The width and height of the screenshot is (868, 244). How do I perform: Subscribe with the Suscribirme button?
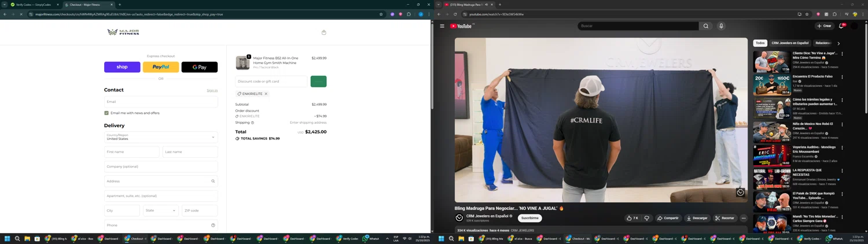(529, 218)
